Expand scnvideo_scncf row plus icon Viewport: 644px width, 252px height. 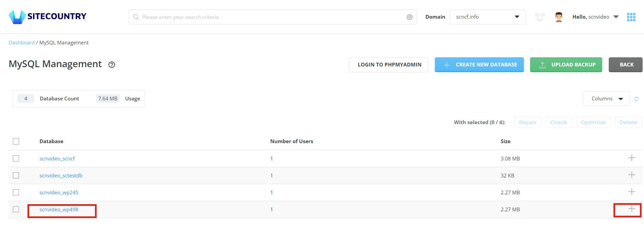pos(631,158)
